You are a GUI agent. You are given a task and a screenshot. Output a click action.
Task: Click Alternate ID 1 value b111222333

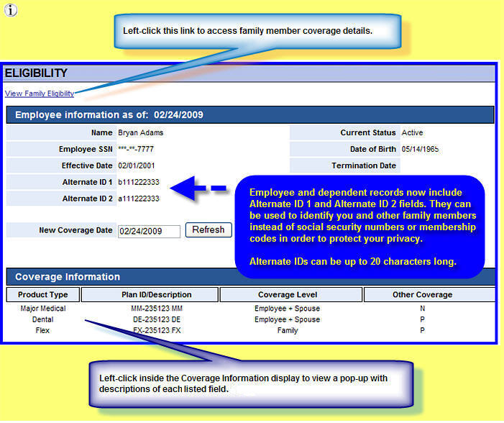point(139,182)
